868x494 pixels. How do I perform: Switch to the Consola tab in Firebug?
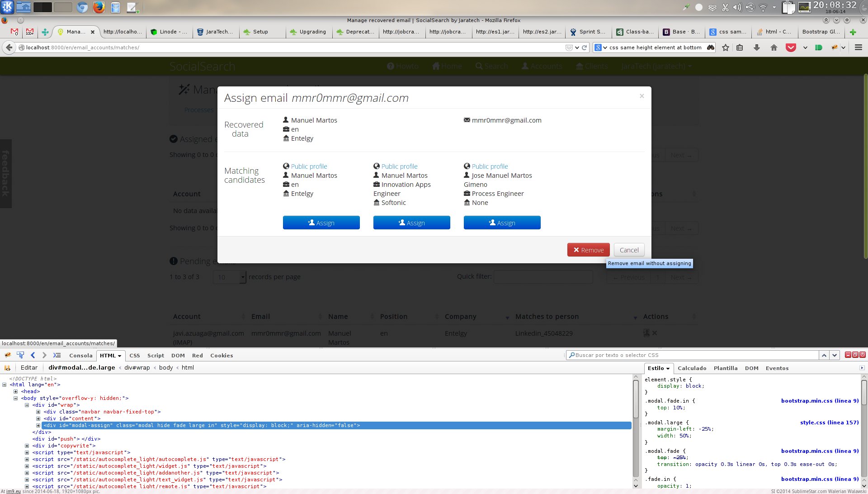pos(80,356)
